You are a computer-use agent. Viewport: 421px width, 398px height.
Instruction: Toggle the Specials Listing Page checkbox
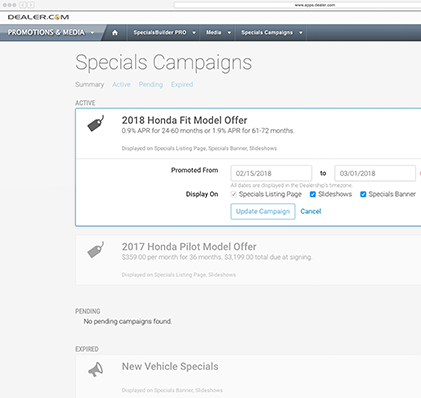234,194
